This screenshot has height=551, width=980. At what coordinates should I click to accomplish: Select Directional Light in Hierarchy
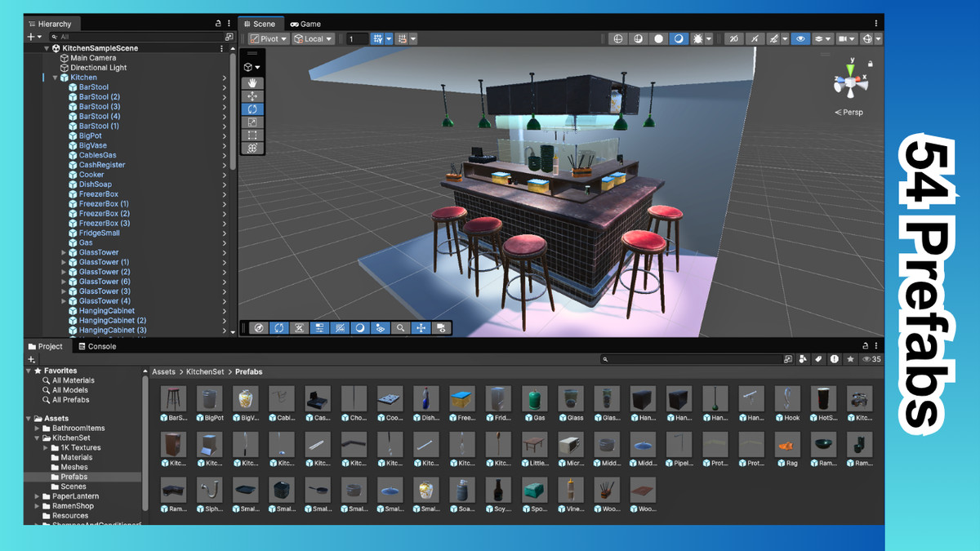(98, 68)
